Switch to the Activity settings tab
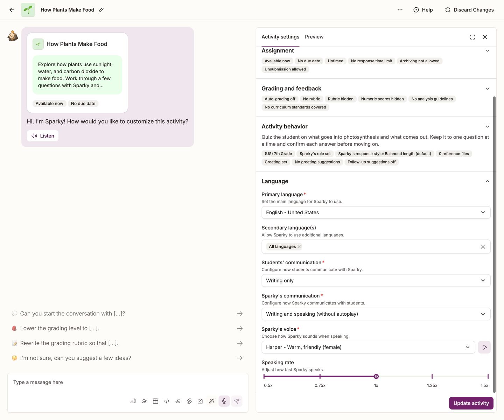Screen dimensions: 504x420 click(280, 37)
